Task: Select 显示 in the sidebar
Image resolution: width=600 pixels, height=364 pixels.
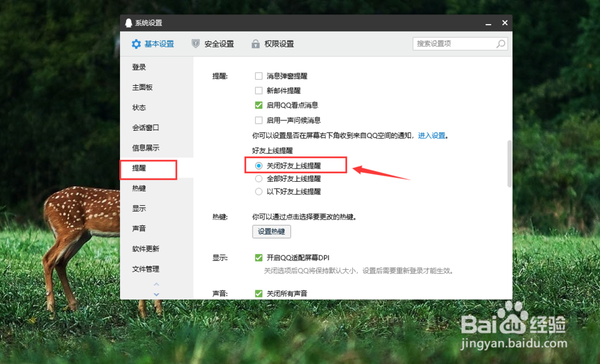Action: pyautogui.click(x=157, y=208)
